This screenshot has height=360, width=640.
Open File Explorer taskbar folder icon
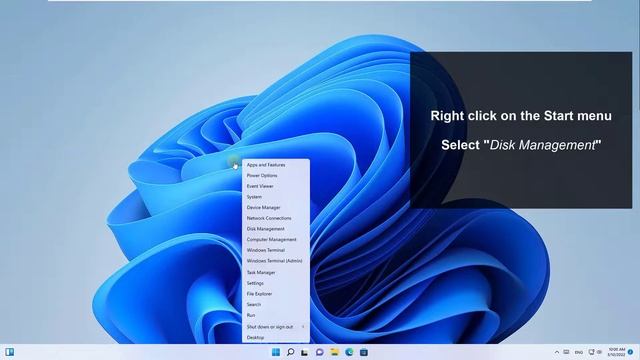334,352
